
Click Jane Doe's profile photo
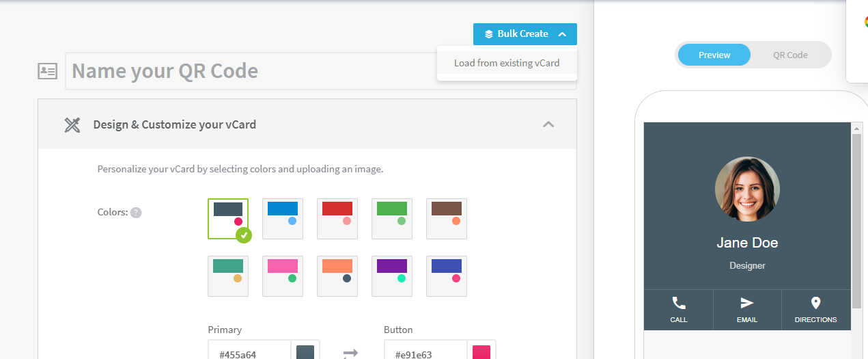[747, 189]
